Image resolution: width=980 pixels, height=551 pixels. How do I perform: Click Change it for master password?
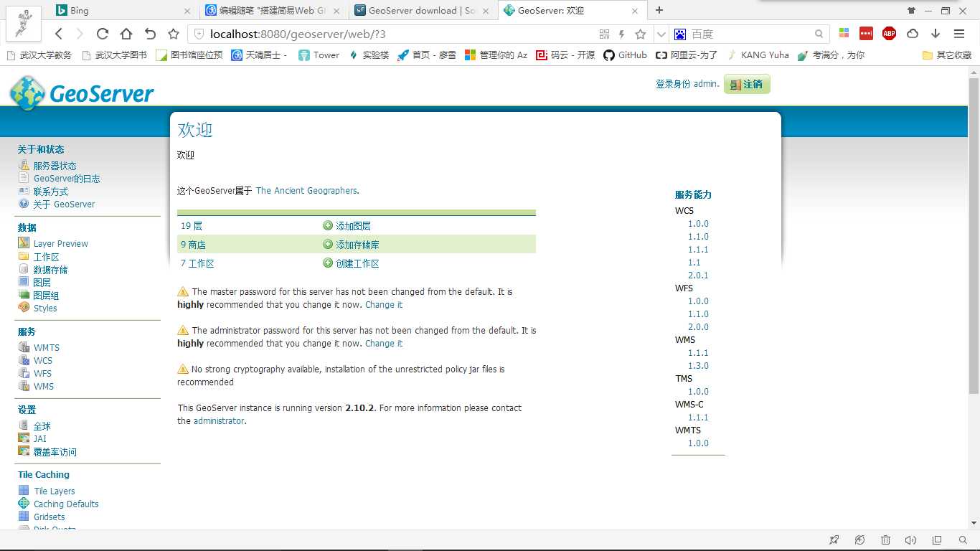point(384,305)
